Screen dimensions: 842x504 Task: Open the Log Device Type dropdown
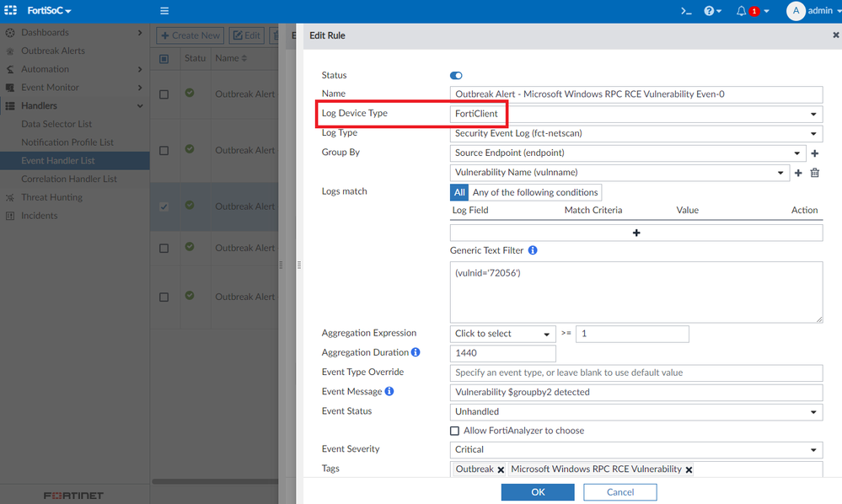tap(636, 114)
